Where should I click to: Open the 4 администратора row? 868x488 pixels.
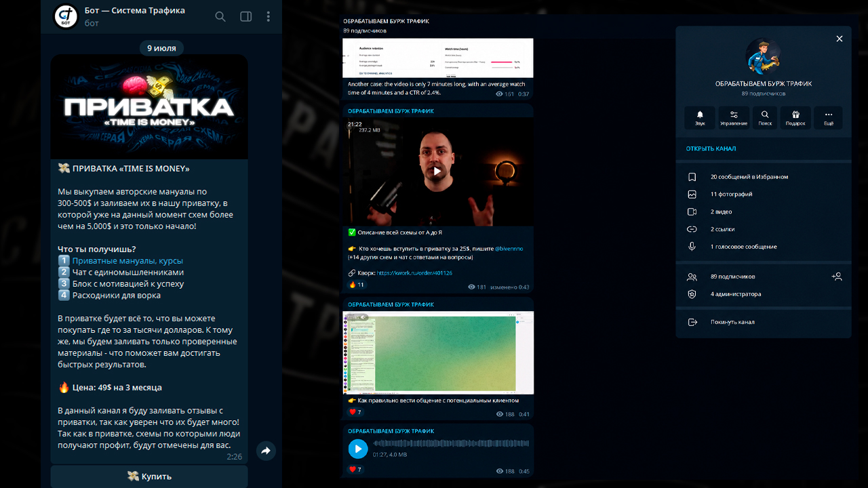(763, 294)
